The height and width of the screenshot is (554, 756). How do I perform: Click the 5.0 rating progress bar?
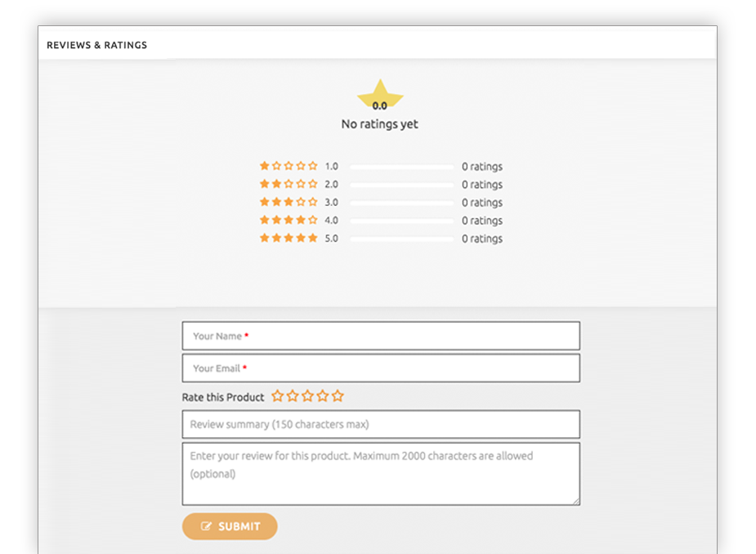click(x=401, y=239)
